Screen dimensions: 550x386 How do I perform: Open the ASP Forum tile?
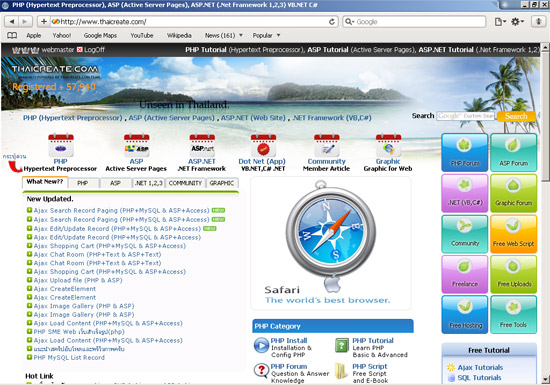click(514, 153)
